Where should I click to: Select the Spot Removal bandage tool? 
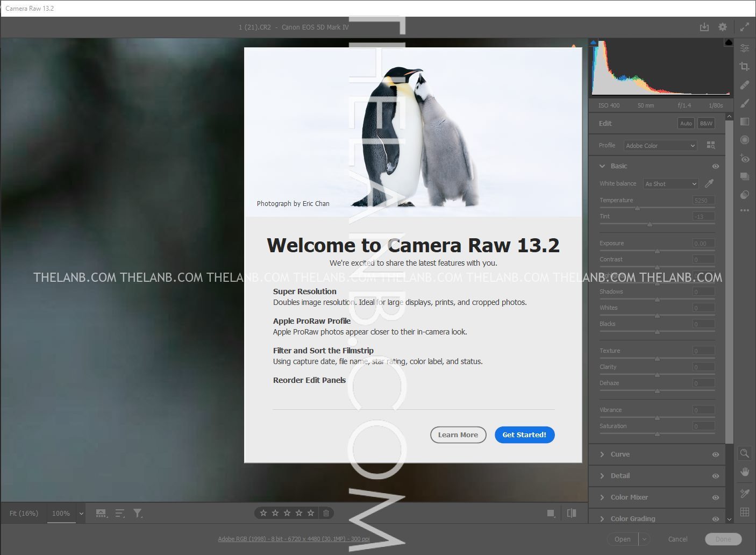point(745,85)
